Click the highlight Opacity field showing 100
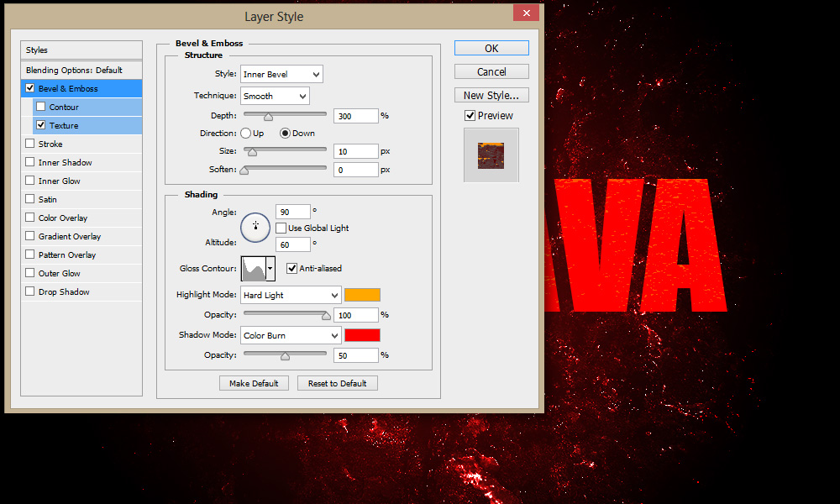The height and width of the screenshot is (504, 840). 356,316
